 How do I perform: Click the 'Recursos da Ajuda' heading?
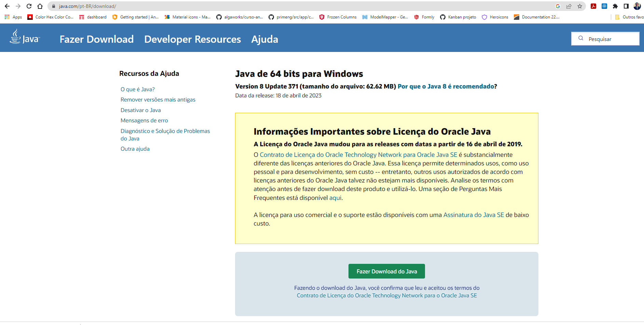coord(149,73)
